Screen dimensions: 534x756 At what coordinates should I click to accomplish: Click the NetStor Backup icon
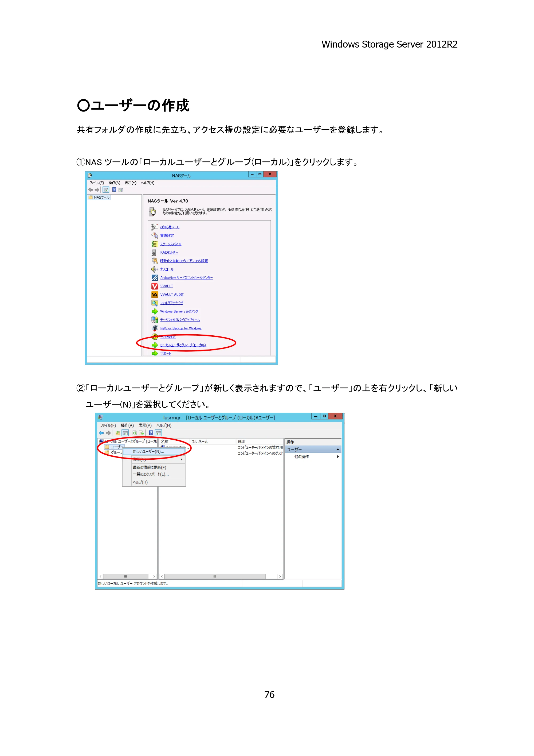point(154,328)
